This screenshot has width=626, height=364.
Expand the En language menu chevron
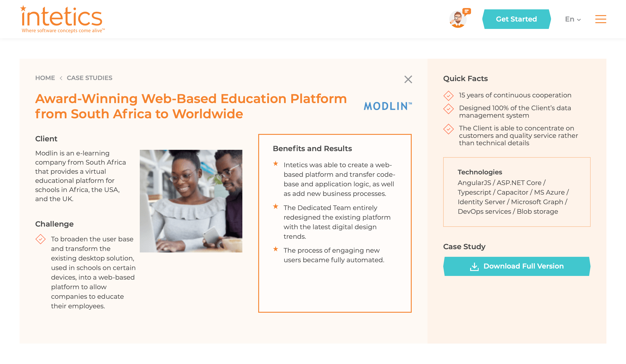pyautogui.click(x=579, y=19)
